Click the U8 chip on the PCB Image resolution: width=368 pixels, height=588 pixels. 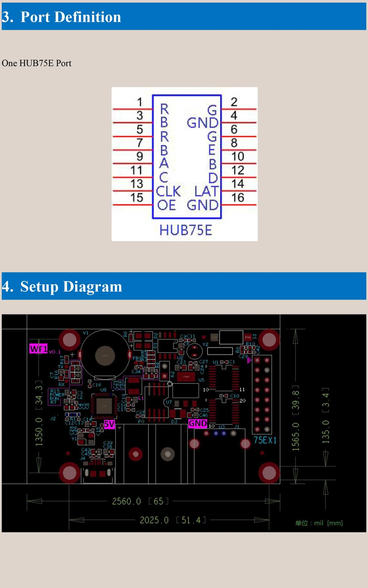coord(104,406)
